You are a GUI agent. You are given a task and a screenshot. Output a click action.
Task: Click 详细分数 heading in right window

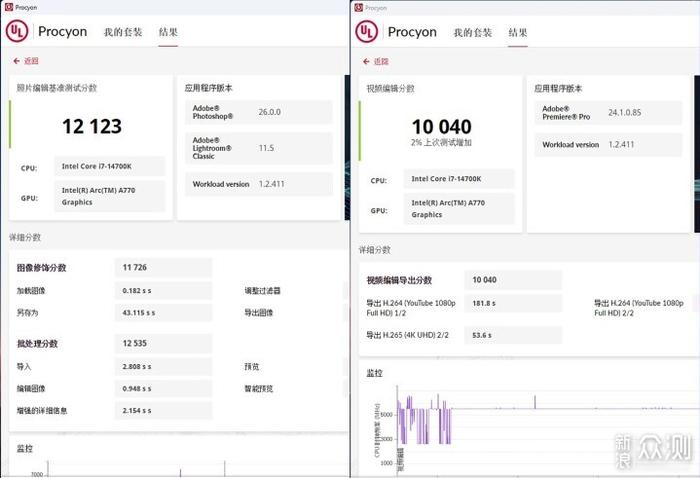(x=375, y=250)
